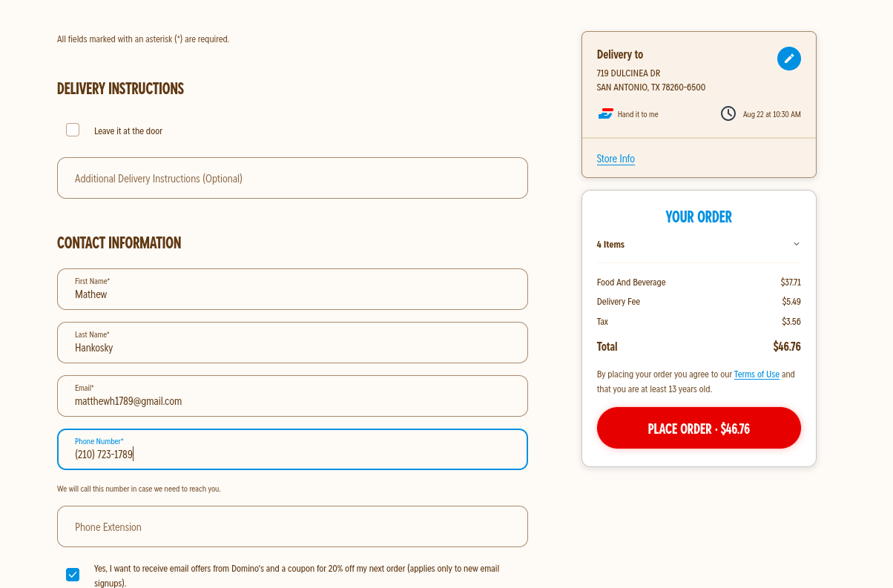This screenshot has height=588, width=893.
Task: Focus the Additional Delivery Instructions field
Action: (292, 178)
